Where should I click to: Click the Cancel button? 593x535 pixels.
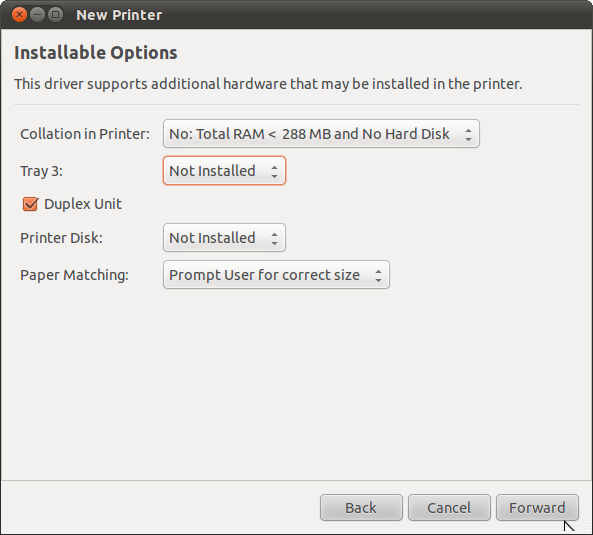click(449, 508)
